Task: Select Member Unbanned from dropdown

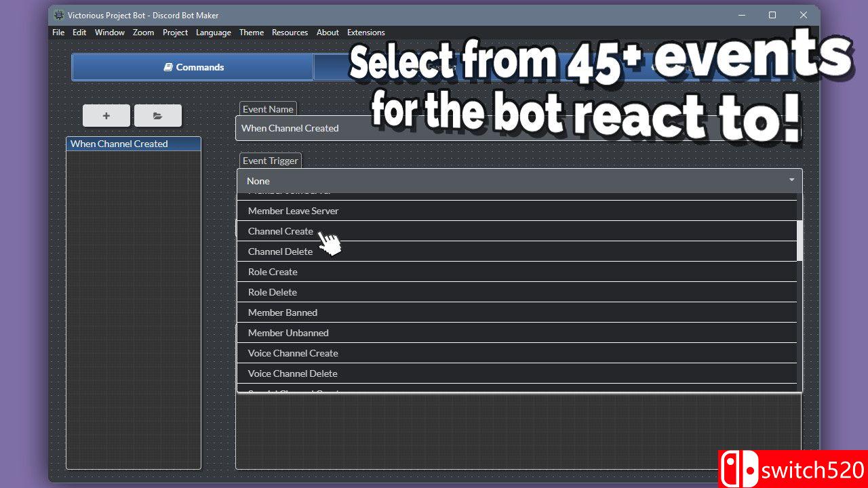Action: tap(288, 333)
